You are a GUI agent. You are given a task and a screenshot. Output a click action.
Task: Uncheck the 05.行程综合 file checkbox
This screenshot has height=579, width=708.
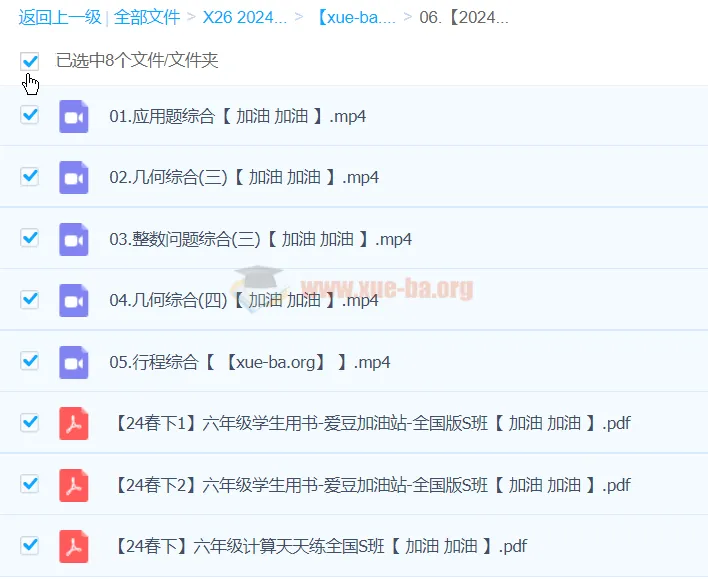(30, 360)
